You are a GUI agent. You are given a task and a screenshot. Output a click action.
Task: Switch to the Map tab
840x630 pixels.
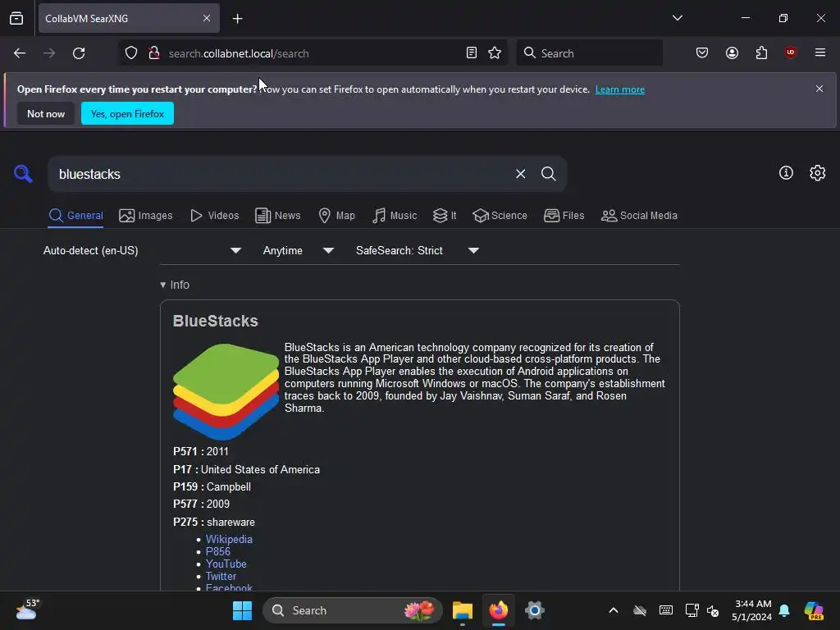(336, 216)
